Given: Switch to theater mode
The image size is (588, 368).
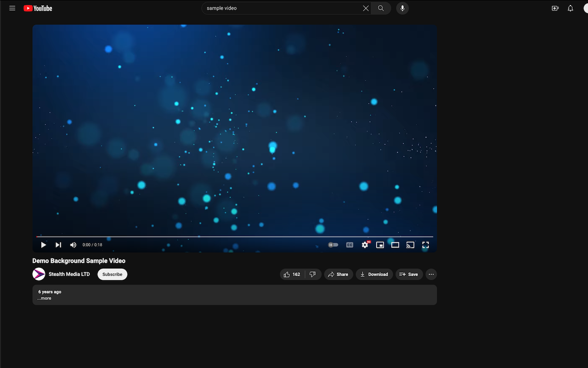Looking at the screenshot, I should 395,245.
